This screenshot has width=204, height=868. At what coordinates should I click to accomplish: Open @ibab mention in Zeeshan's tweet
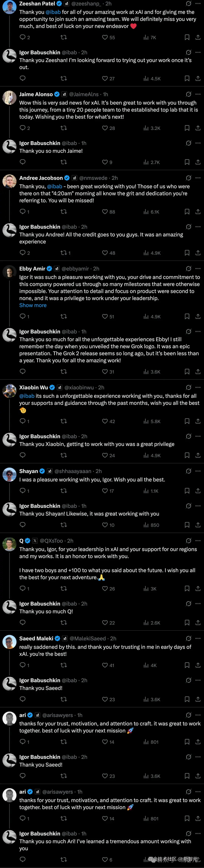click(53, 12)
